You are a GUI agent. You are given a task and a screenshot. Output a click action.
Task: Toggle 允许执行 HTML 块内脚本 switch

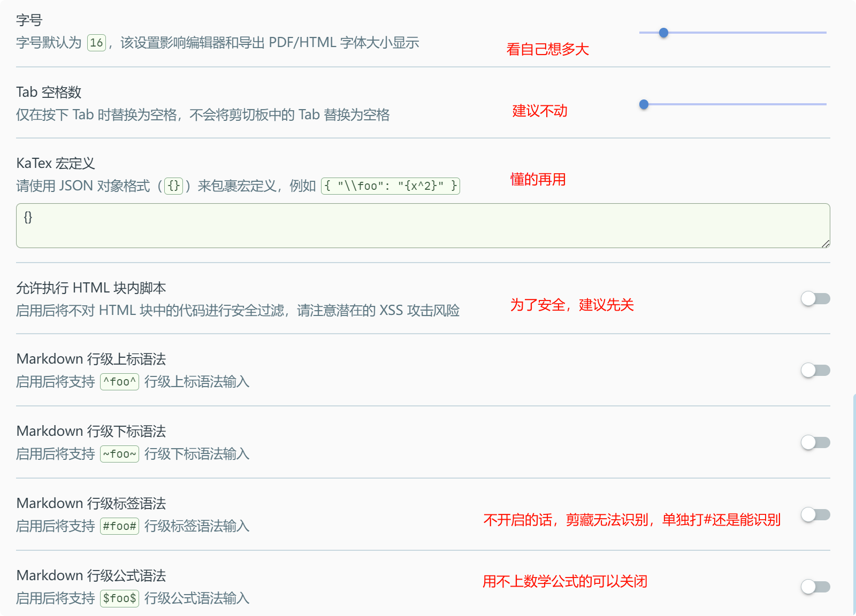[815, 298]
